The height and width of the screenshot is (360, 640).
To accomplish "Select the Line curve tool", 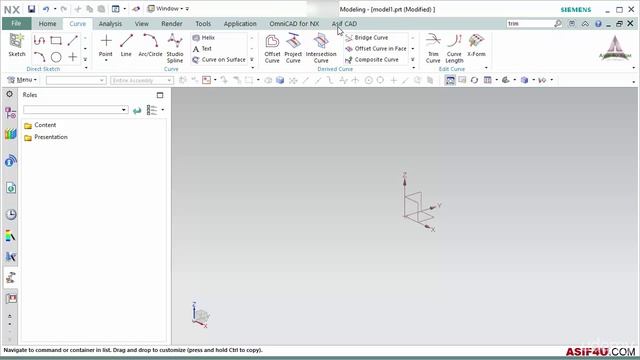I will [126, 45].
